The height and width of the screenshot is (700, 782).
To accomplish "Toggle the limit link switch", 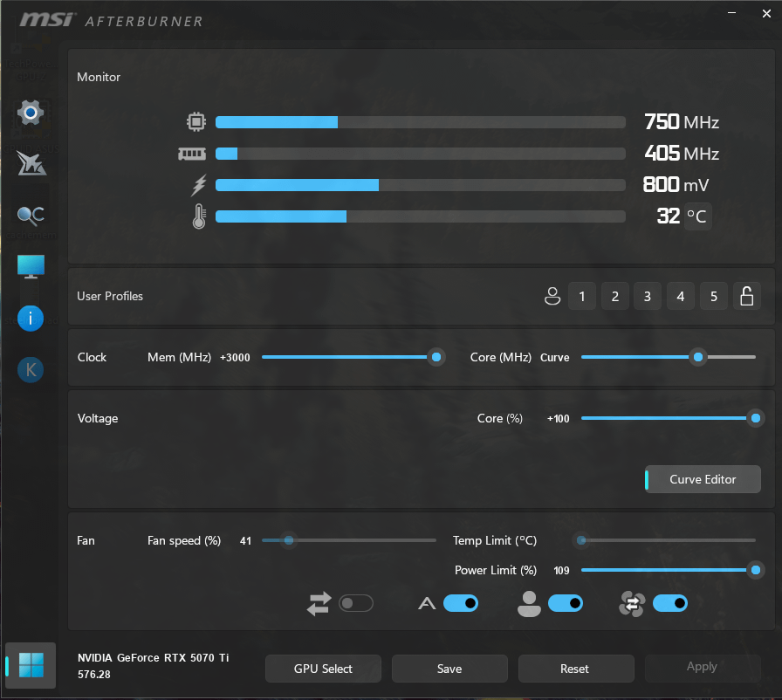I will [x=355, y=603].
